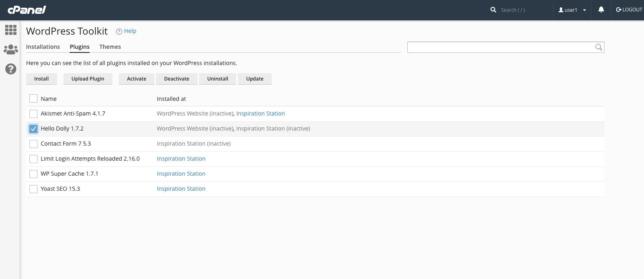
Task: Uncheck the Hello Dolly 1.7.2 checkbox
Action: 33,129
